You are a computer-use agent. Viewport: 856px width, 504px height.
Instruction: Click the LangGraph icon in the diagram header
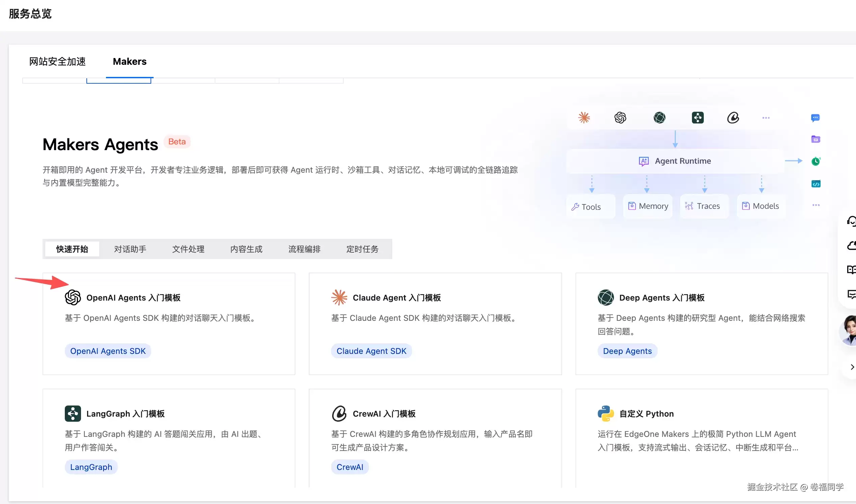[698, 118]
